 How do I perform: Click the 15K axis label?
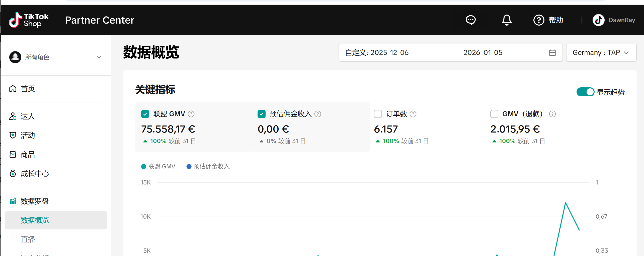[x=146, y=182]
